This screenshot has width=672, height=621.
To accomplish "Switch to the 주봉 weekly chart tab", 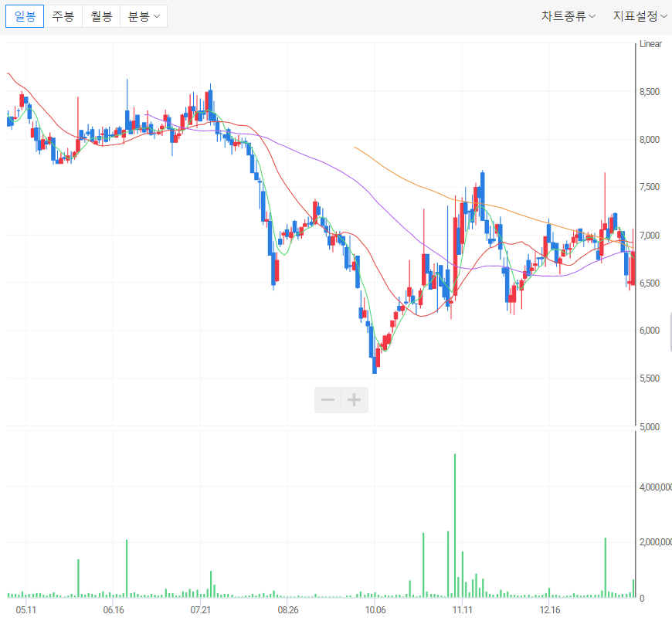I will coord(63,16).
